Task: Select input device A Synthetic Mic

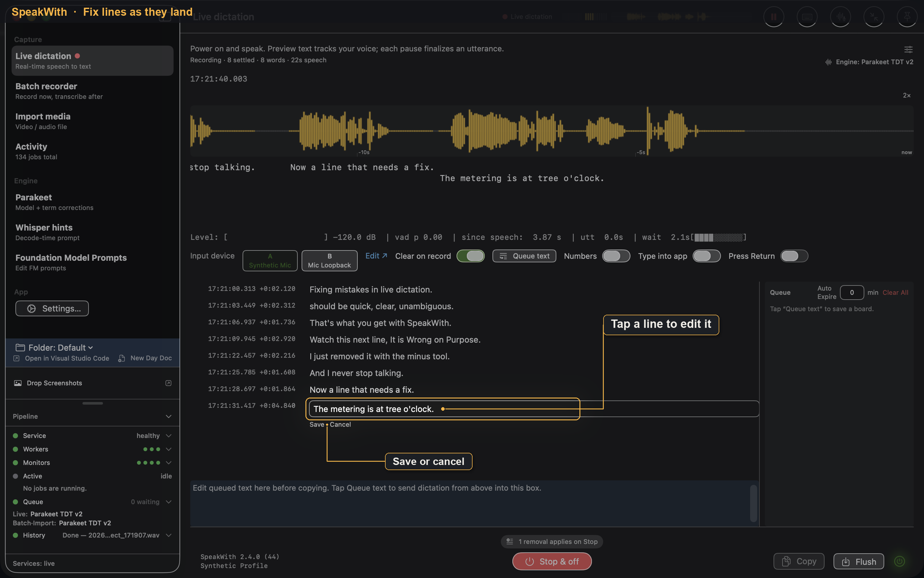Action: tap(270, 261)
